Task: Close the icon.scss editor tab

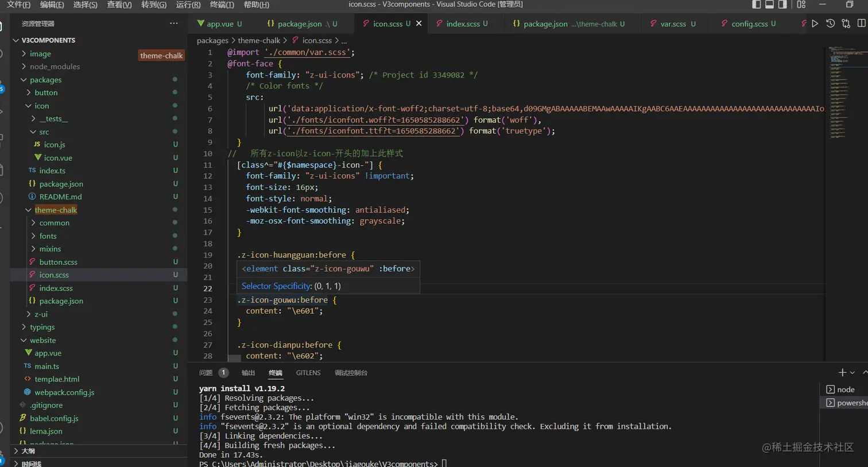Action: click(x=418, y=24)
